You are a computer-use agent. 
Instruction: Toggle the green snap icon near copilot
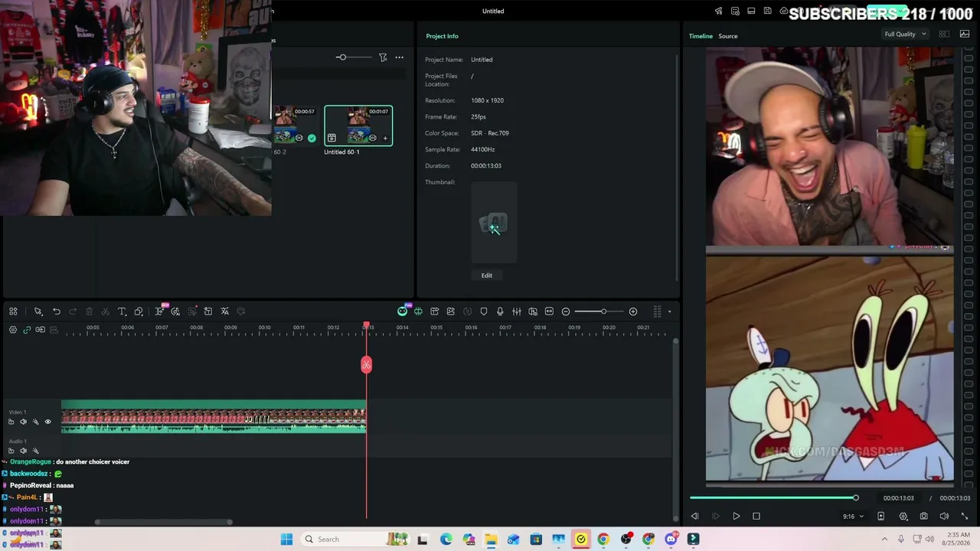418,311
